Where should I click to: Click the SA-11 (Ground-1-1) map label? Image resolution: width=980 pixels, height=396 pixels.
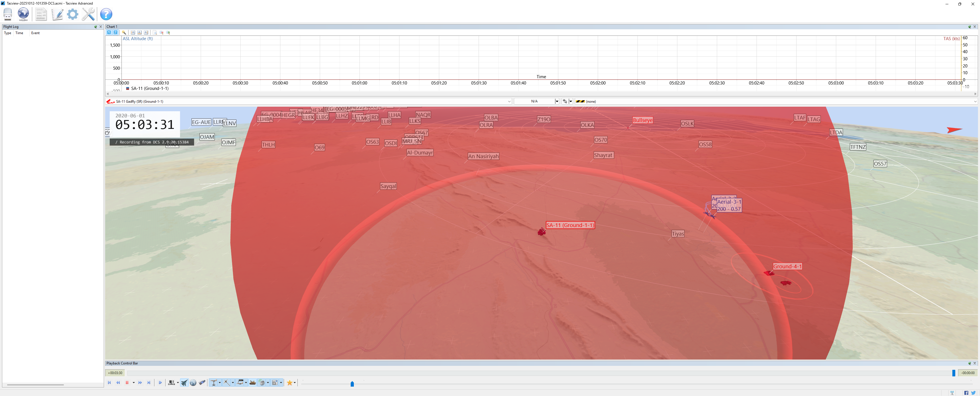tap(570, 225)
